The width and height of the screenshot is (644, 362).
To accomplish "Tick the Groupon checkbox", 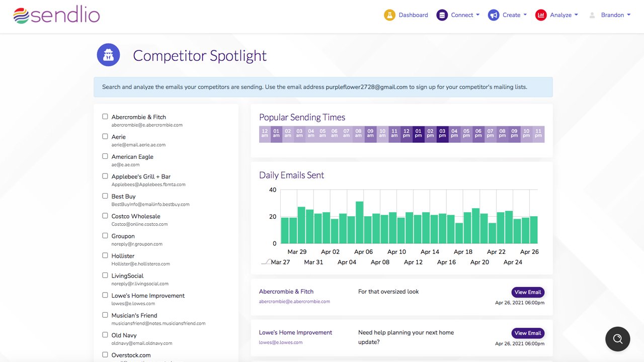I will (105, 236).
